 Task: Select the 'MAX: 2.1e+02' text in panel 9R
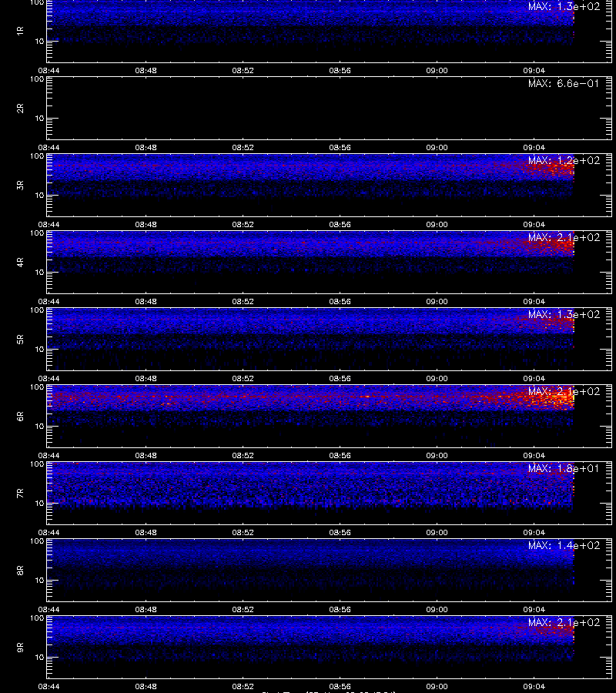564,622
